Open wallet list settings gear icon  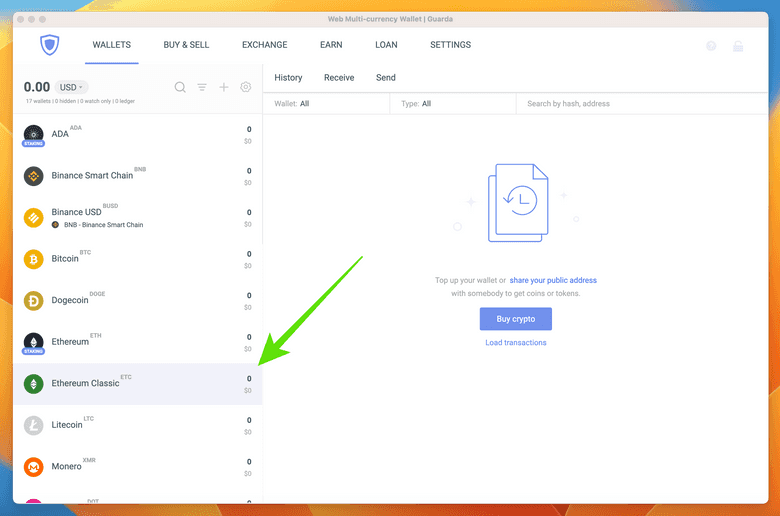[x=246, y=87]
